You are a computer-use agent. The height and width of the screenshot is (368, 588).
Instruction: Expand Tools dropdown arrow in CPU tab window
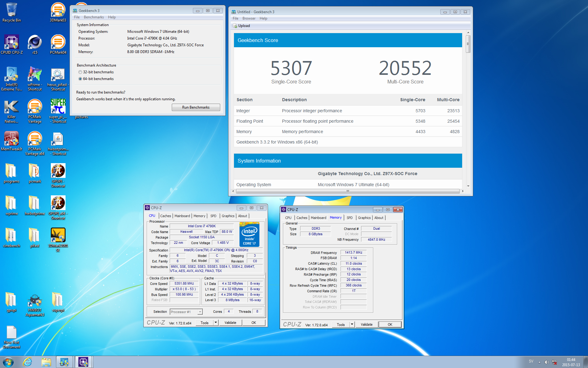click(x=216, y=323)
